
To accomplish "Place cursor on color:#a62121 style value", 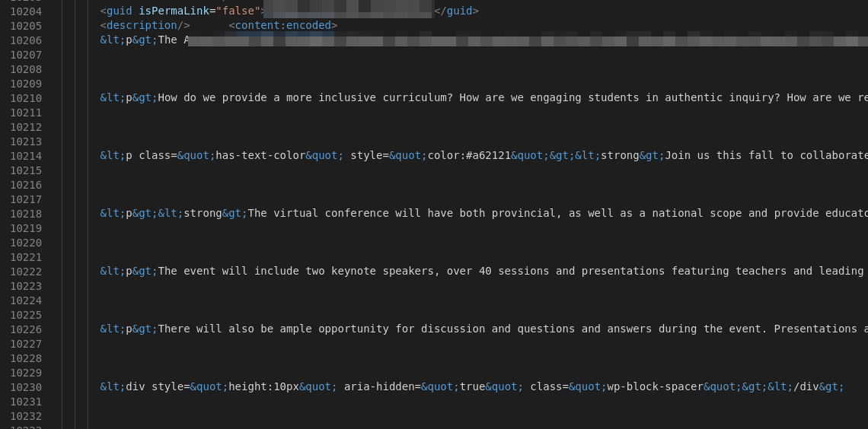I will [x=469, y=155].
